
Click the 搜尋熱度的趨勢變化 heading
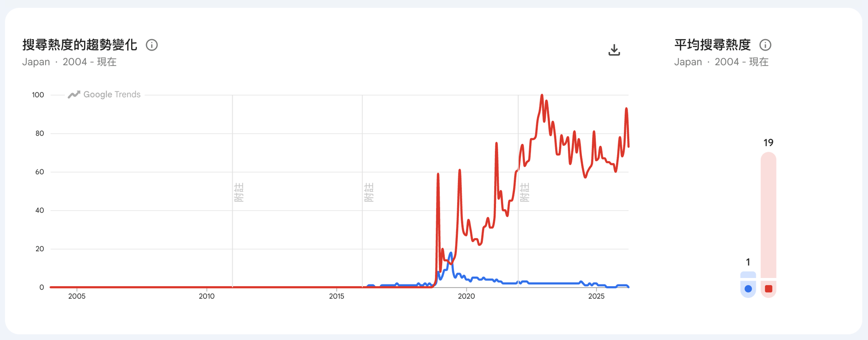80,45
